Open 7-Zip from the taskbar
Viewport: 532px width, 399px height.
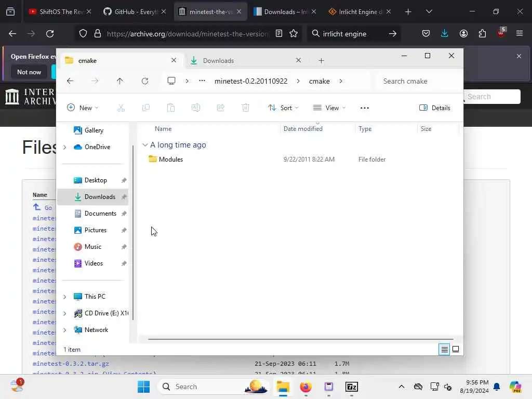point(352,387)
